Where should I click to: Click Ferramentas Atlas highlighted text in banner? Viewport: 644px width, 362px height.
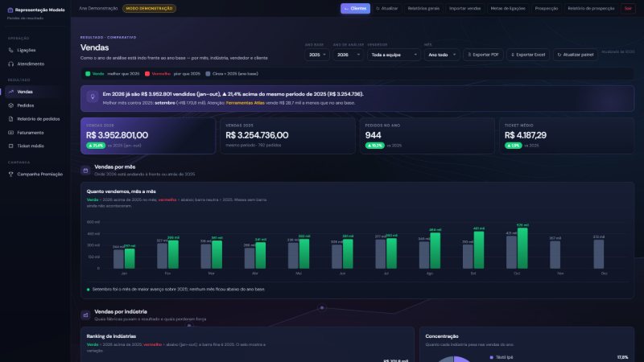pyautogui.click(x=246, y=103)
